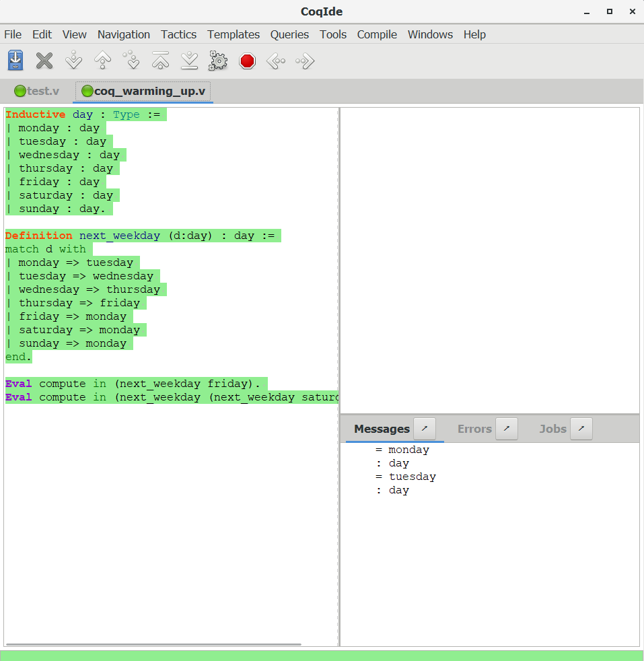Screen dimensions: 644x661
Task: Select the coq_warming_up.v tab
Action: [143, 91]
